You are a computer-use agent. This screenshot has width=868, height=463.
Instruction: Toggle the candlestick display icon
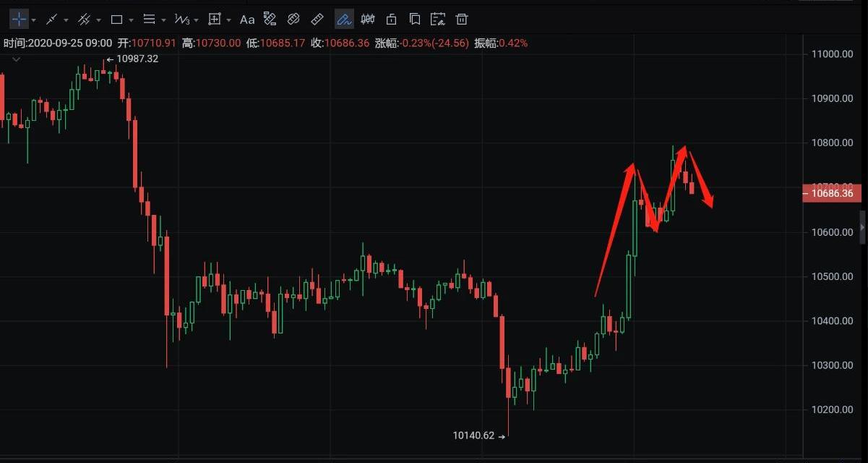tap(368, 19)
